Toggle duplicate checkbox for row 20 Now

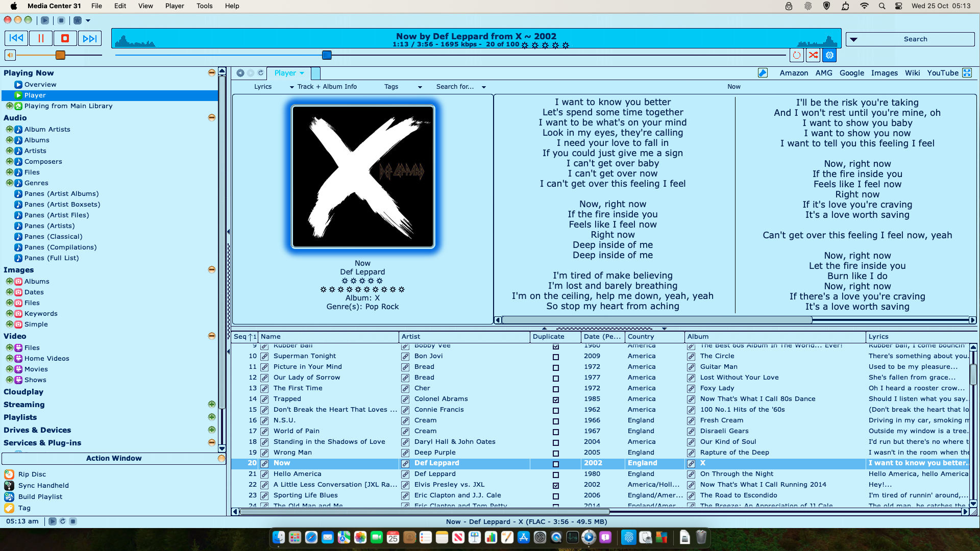point(555,463)
